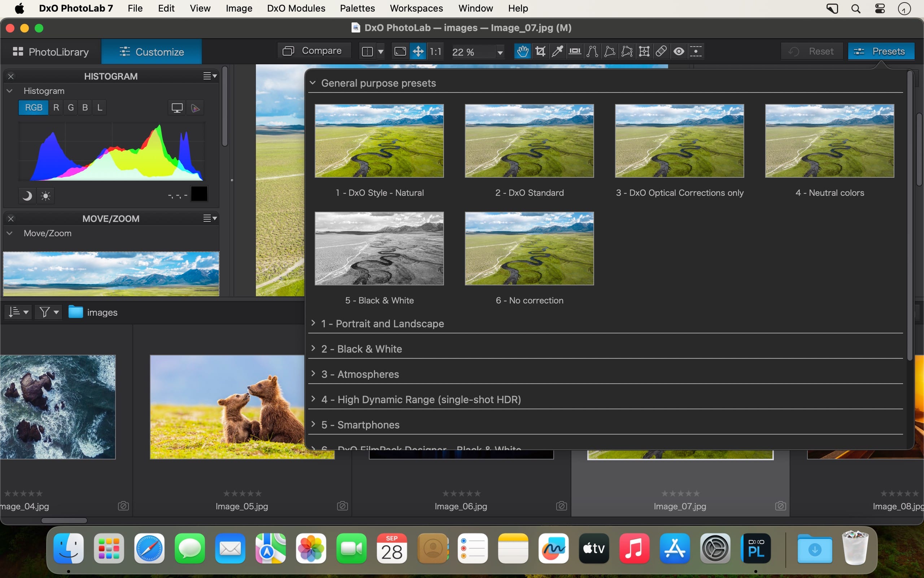Close the Histogram palette
924x578 pixels.
11,77
